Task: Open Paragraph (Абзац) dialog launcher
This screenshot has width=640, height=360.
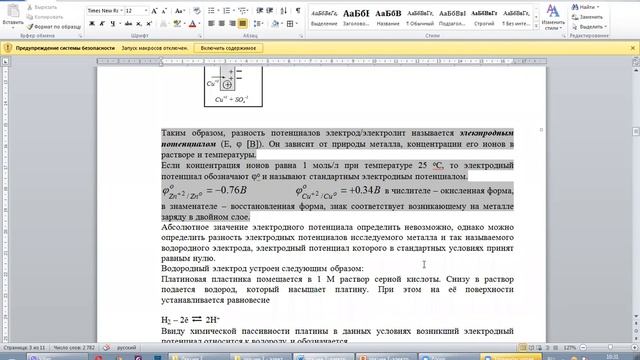Action: [x=301, y=36]
